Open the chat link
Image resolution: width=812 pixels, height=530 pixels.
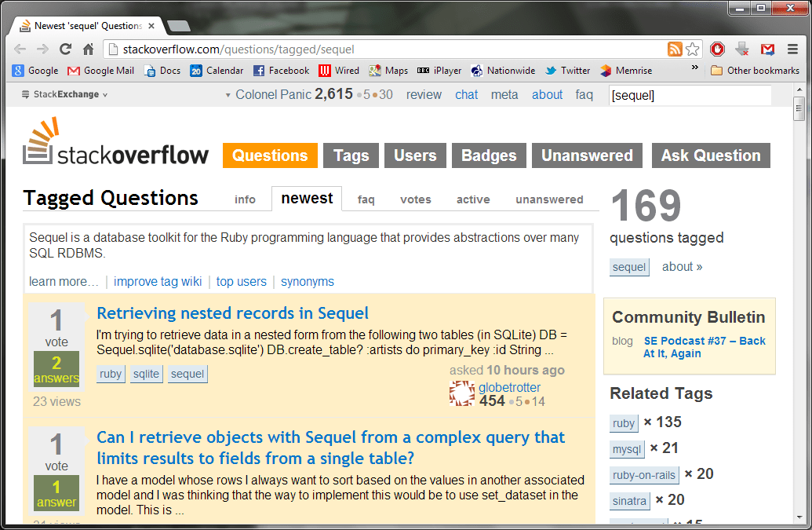467,95
